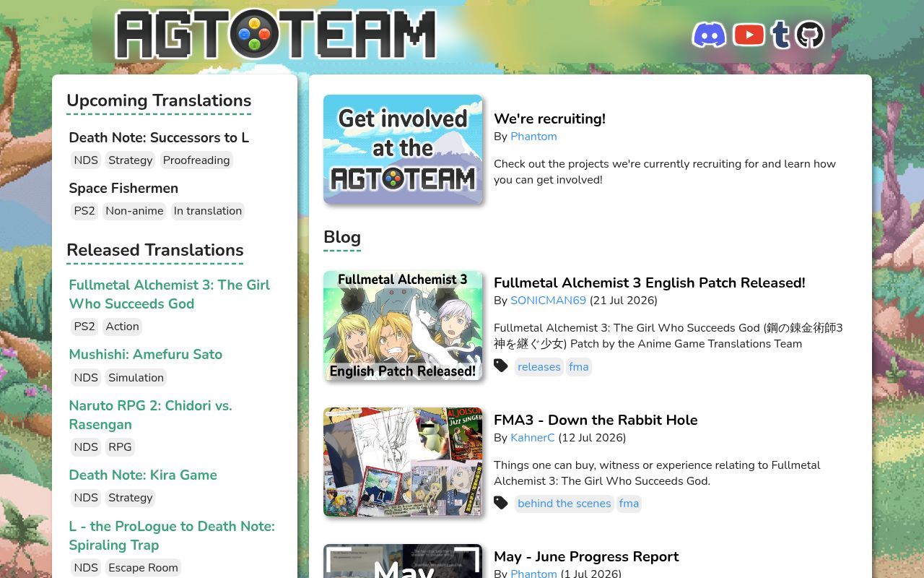Screen dimensions: 924x578
Task: Click the 'Released Translations' heading
Action: 155,250
